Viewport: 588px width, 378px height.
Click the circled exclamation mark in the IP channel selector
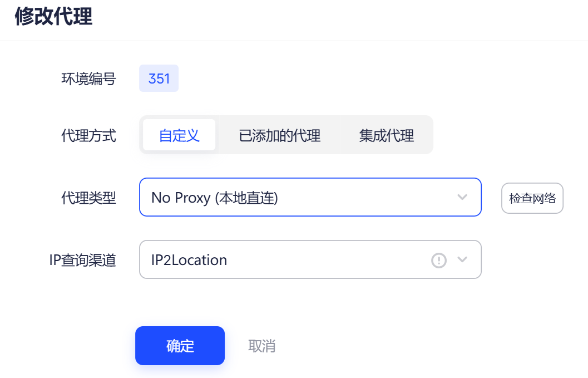point(439,259)
